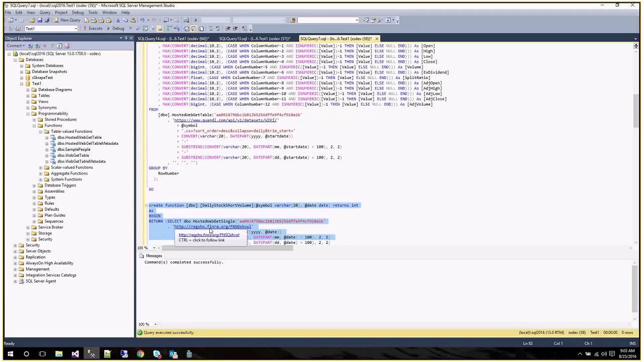The image size is (644, 362).
Task: Expand the xSkrapeTest database node
Action: 21,78
